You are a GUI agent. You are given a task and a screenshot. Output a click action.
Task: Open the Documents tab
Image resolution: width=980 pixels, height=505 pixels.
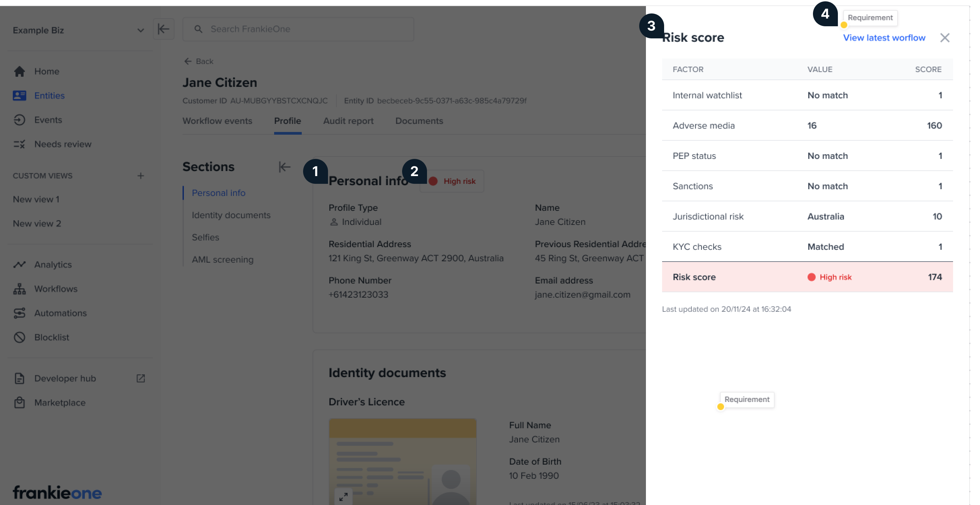pyautogui.click(x=419, y=121)
